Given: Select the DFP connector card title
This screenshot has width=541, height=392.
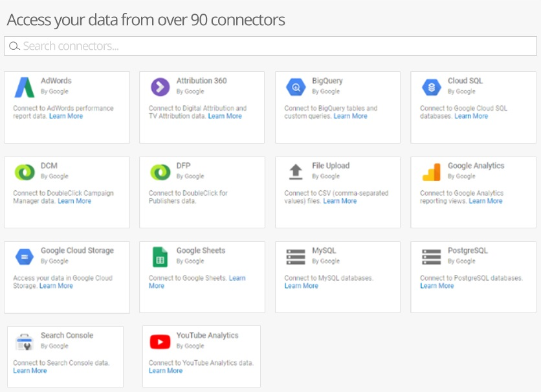Looking at the screenshot, I should 183,166.
